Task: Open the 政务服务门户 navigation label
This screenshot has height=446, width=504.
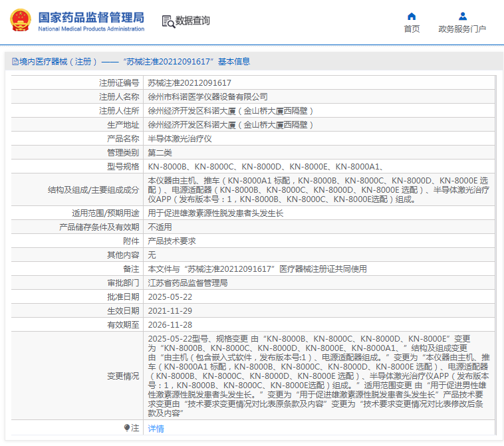Action: coord(462,29)
